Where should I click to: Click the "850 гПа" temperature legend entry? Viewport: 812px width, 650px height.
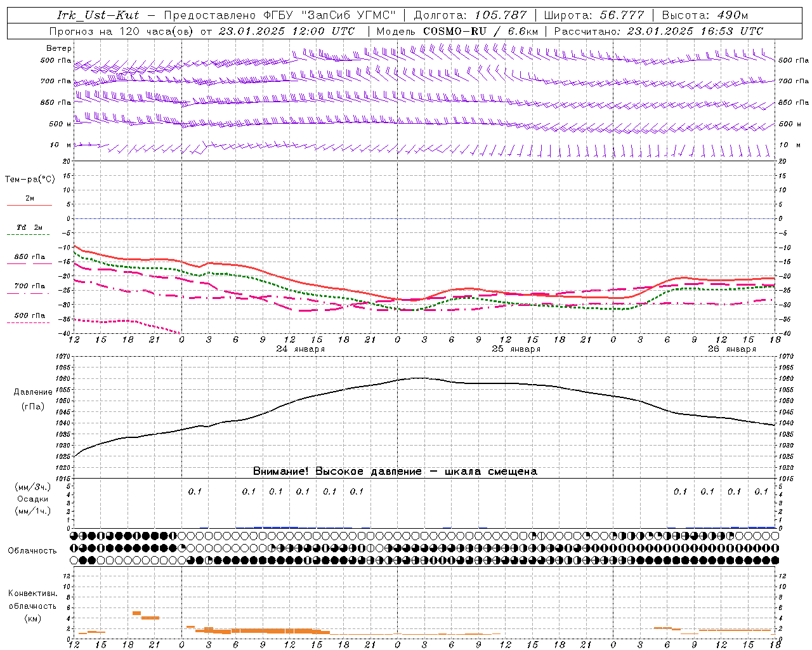30,257
